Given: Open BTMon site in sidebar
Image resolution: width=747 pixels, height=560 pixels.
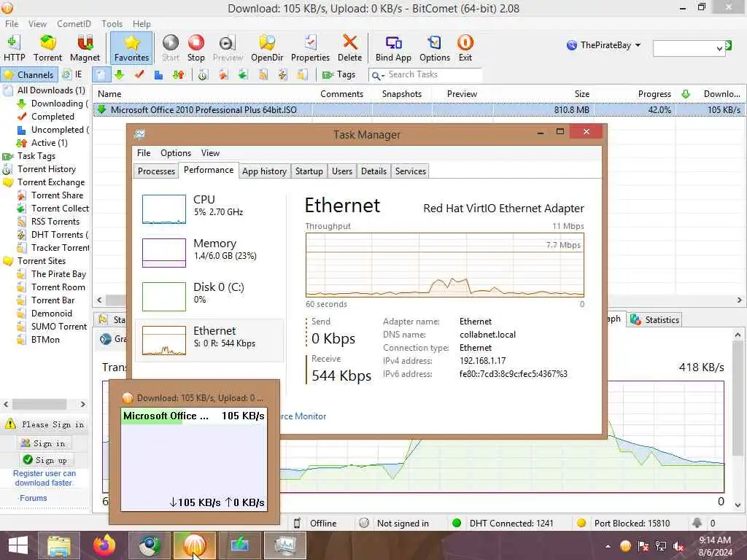Looking at the screenshot, I should (x=45, y=340).
